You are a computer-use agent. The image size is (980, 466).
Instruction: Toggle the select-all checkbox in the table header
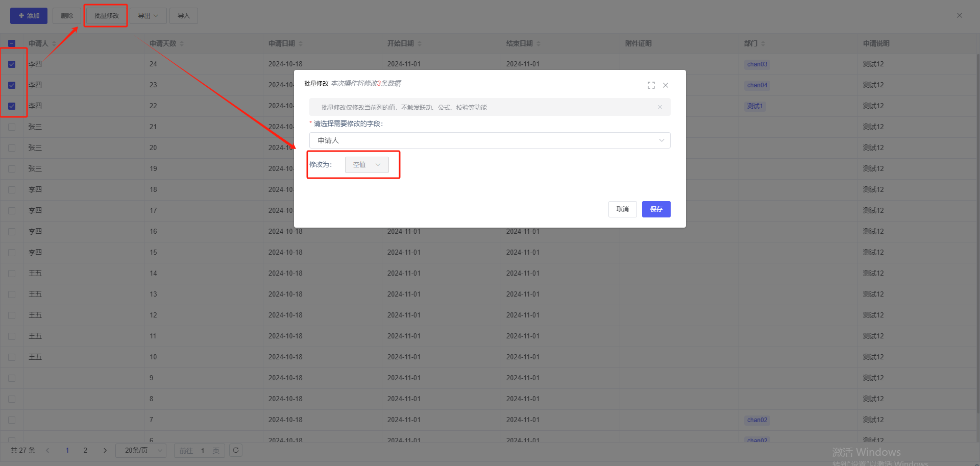(x=12, y=44)
